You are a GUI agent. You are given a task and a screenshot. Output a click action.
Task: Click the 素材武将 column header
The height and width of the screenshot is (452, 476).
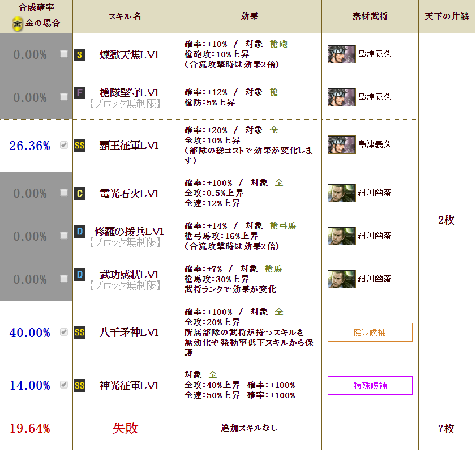pyautogui.click(x=370, y=16)
